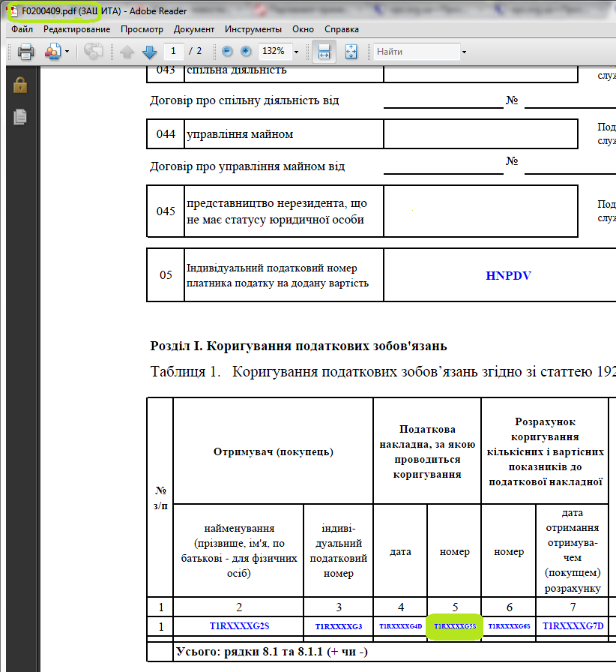The width and height of the screenshot is (616, 672).
Task: Go to next page with down arrow
Action: [x=149, y=52]
